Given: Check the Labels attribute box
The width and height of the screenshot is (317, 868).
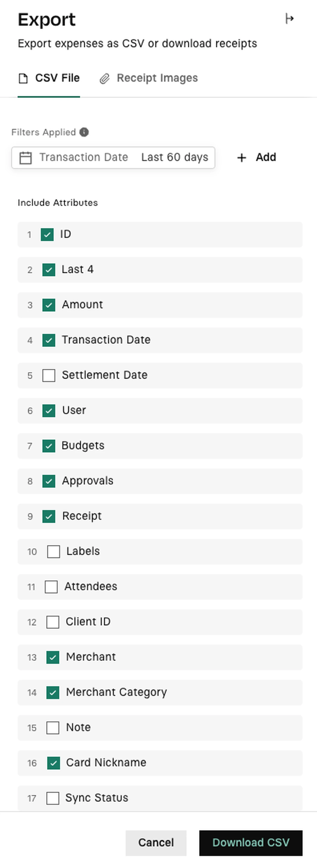Looking at the screenshot, I should [54, 552].
